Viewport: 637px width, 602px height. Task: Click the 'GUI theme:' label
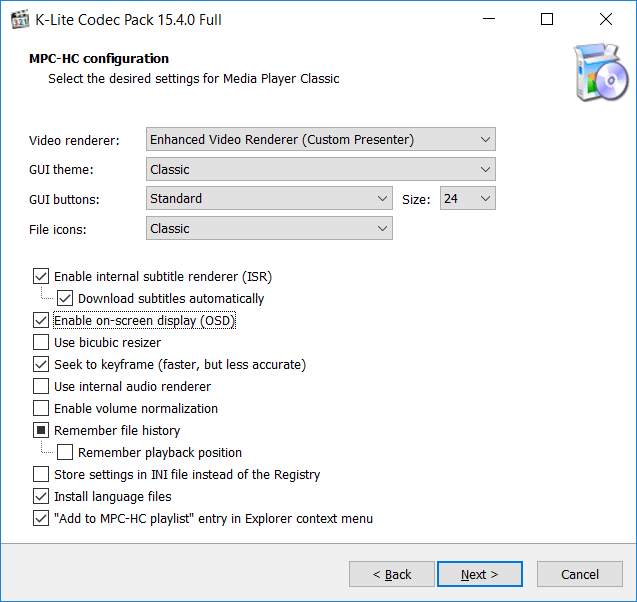(x=61, y=169)
